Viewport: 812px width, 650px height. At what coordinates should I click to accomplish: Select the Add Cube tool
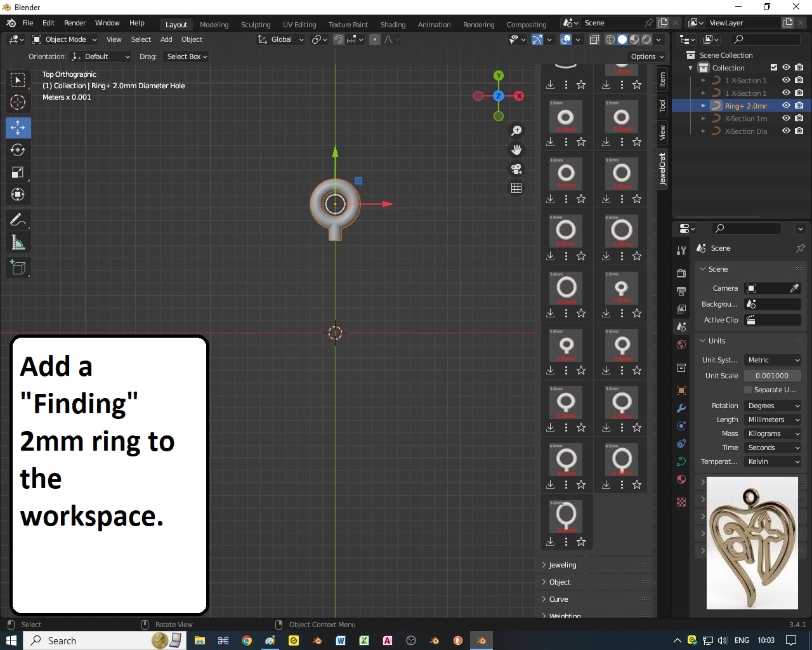[18, 268]
